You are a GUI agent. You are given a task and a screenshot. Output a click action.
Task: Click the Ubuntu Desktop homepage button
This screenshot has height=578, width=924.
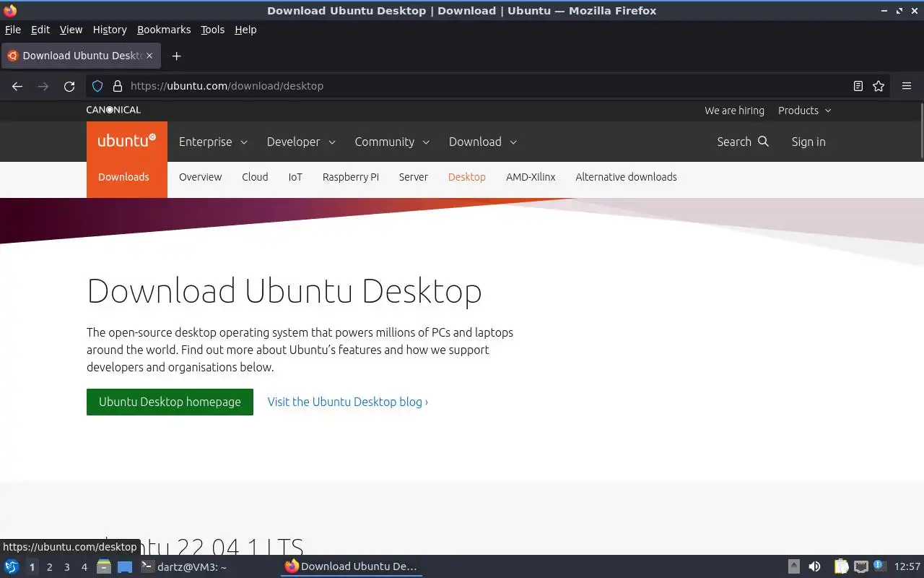[170, 402]
